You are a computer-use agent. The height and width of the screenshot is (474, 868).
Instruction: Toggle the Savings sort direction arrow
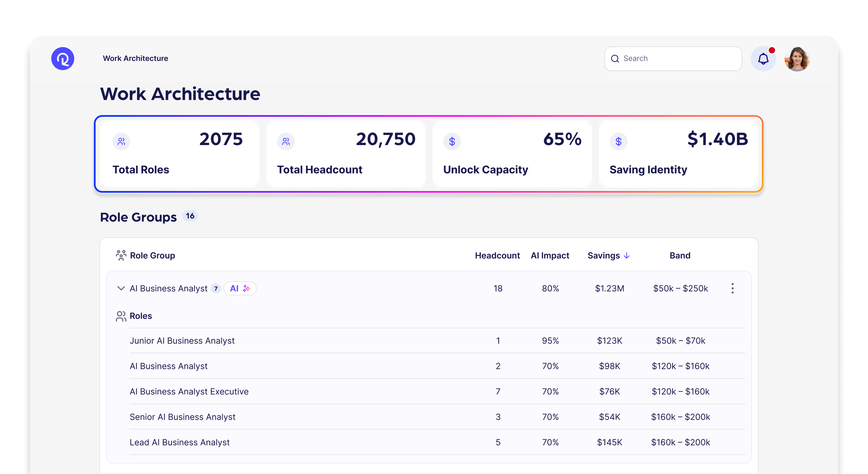(x=627, y=256)
